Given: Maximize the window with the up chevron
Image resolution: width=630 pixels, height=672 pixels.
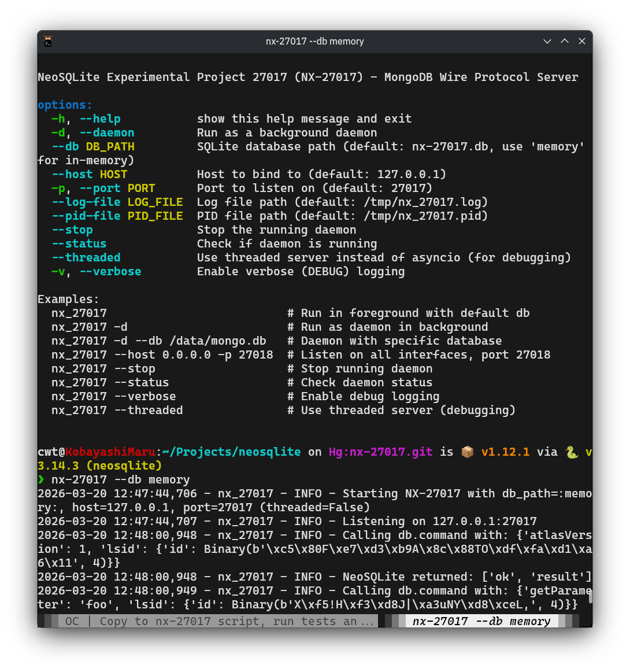Looking at the screenshot, I should [565, 41].
